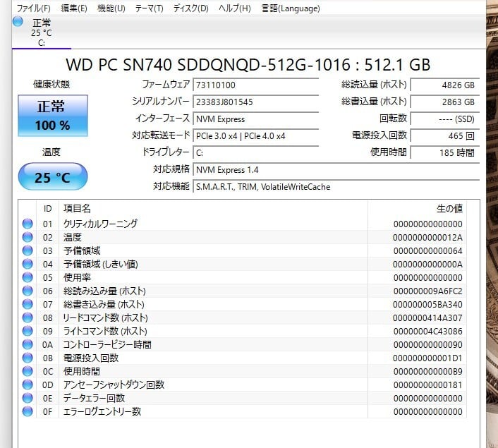Screen dimensions: 498x448
Task: Click the raw value 000000000000B9
Action: (x=427, y=371)
